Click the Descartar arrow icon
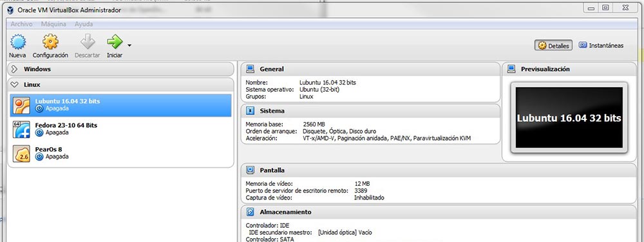Screen dimensions: 644x242 tap(88, 41)
